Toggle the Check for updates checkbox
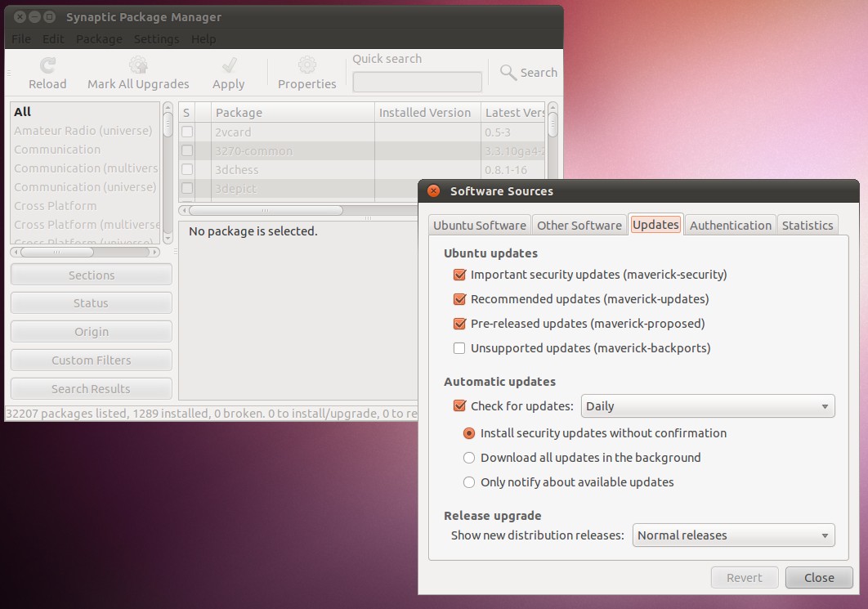 (x=459, y=405)
